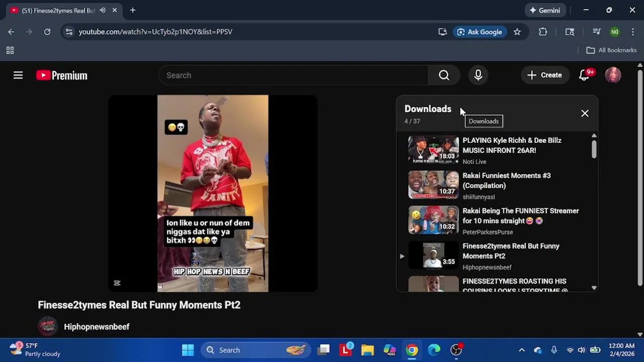The image size is (644, 362).
Task: Click the Downloads playlist title
Action: [428, 109]
